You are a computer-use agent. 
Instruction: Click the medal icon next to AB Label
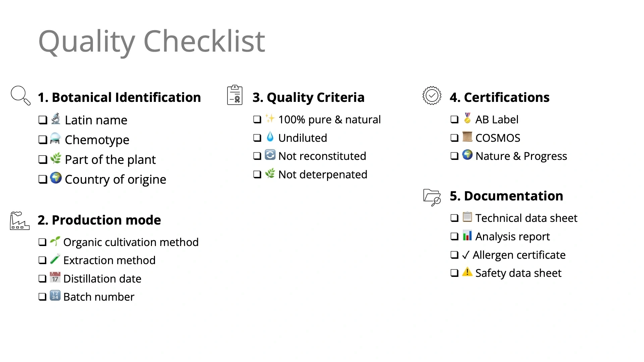[467, 118]
